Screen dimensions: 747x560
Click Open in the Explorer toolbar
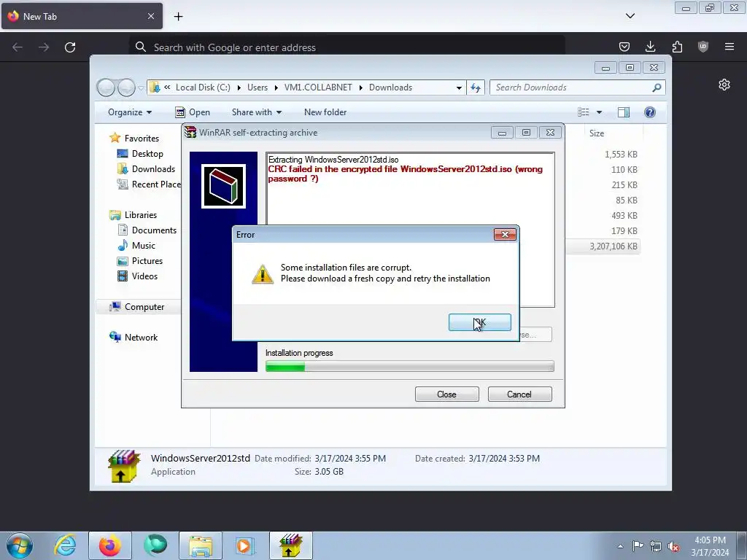193,112
